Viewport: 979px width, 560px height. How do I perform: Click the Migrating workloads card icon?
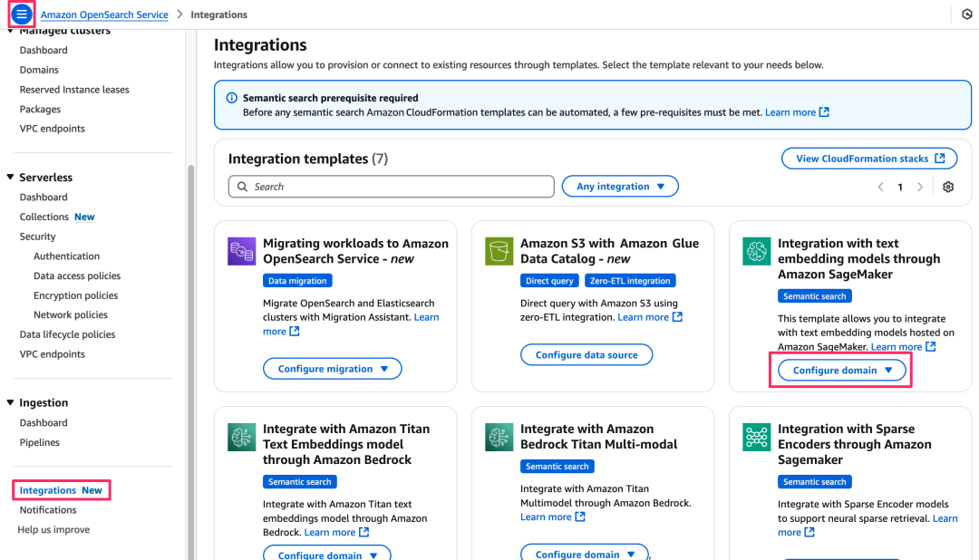[x=242, y=251]
